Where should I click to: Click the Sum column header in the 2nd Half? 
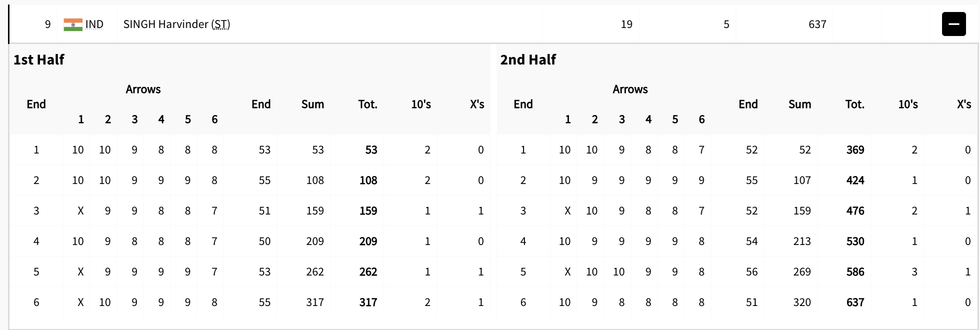pos(799,104)
